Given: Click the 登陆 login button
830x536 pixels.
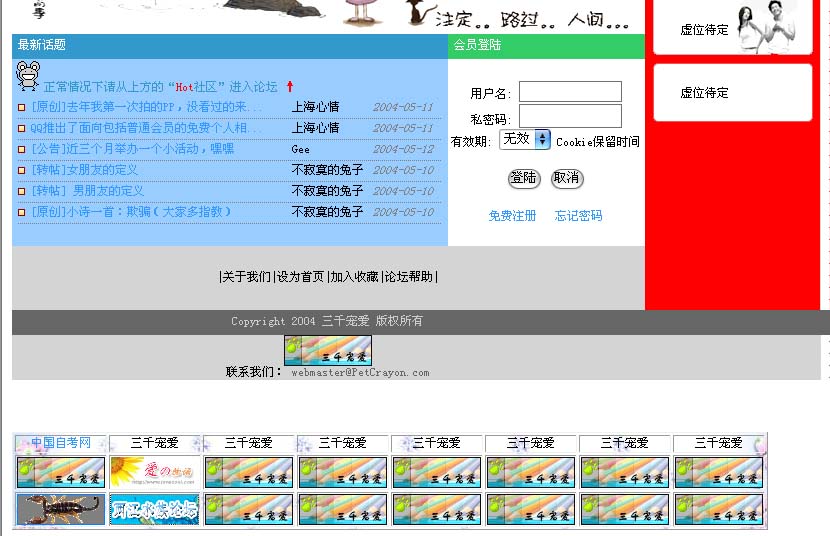Looking at the screenshot, I should pos(524,178).
